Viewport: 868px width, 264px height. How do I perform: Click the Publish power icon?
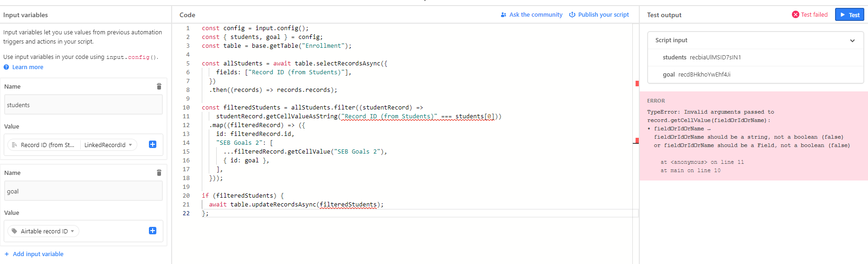572,15
